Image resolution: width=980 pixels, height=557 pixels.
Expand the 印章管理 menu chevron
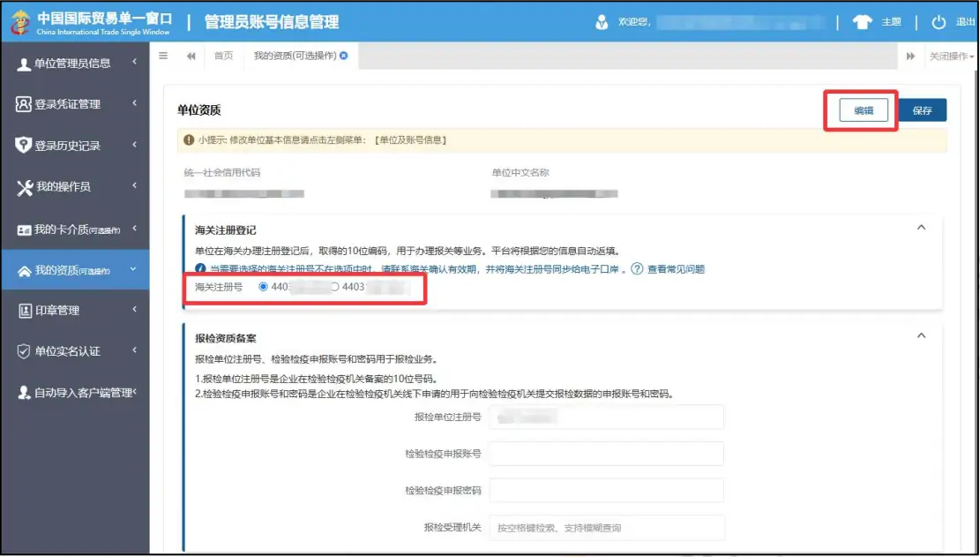pos(134,309)
